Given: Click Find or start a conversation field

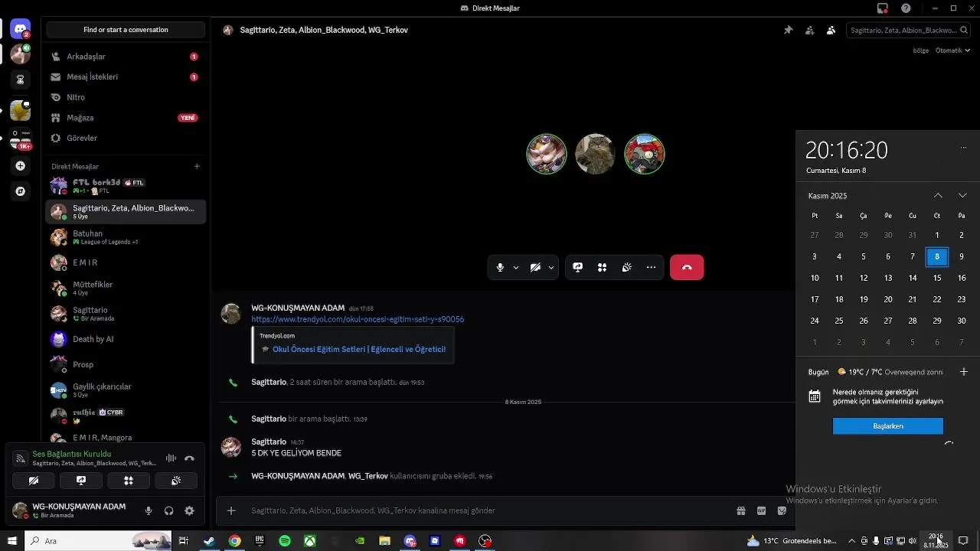Looking at the screenshot, I should (x=126, y=30).
